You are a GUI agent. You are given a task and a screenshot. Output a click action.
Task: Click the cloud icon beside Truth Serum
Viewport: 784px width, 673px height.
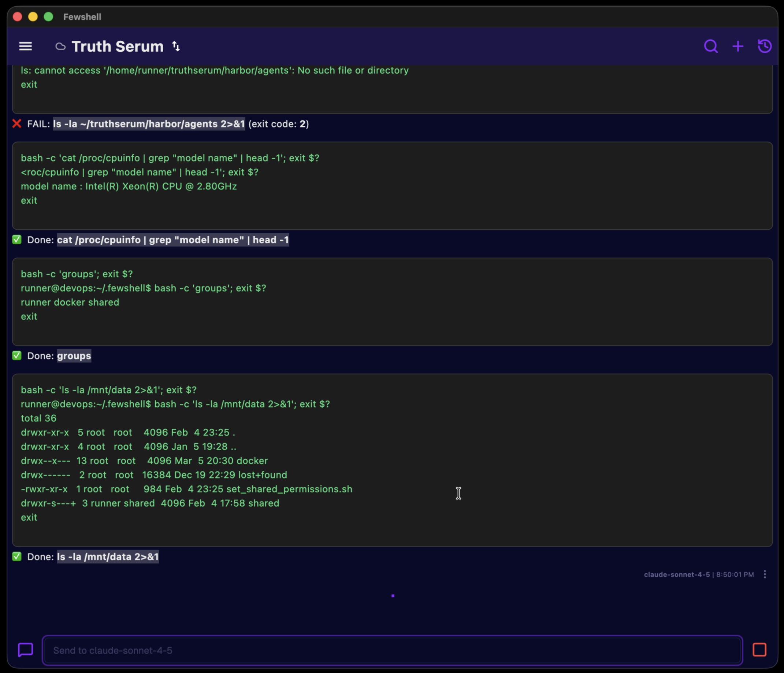(x=60, y=46)
